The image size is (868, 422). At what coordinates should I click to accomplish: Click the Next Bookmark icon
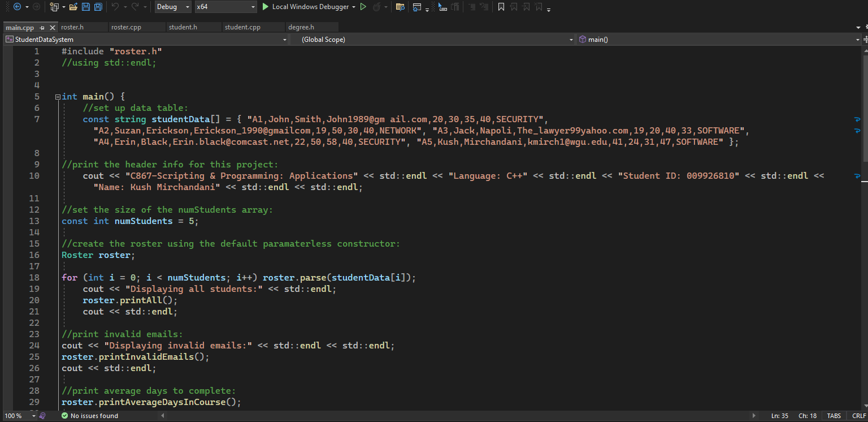pyautogui.click(x=526, y=6)
